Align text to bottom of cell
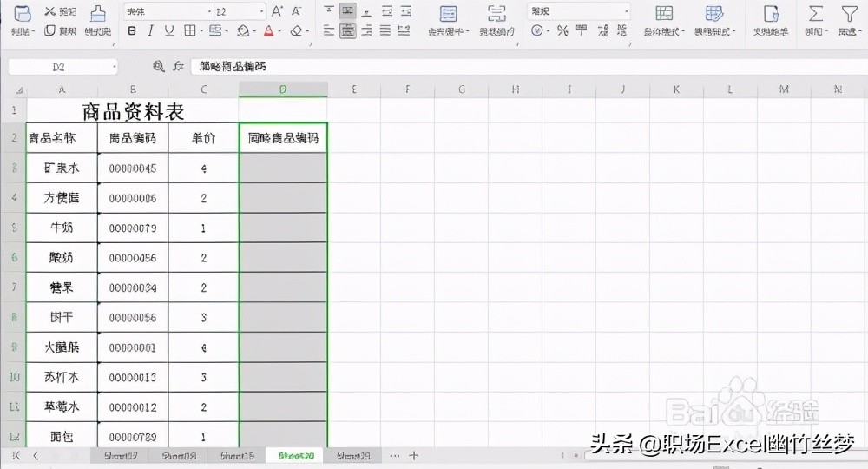 366,11
